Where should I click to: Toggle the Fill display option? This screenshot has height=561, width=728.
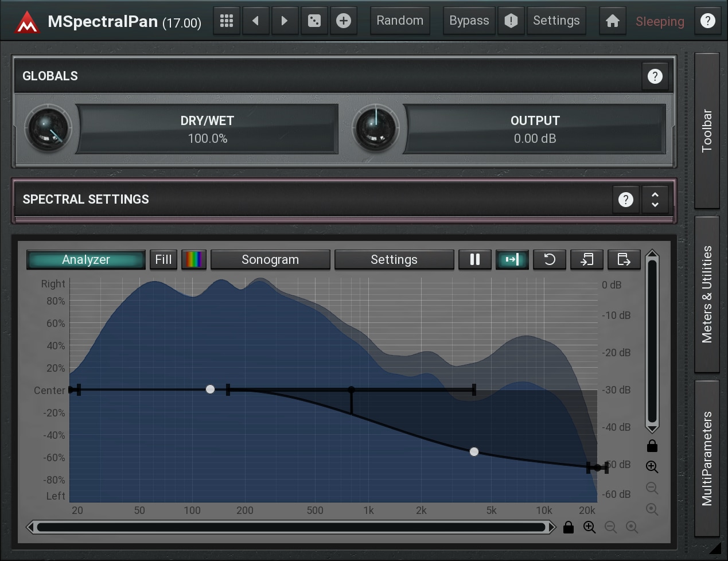(163, 260)
